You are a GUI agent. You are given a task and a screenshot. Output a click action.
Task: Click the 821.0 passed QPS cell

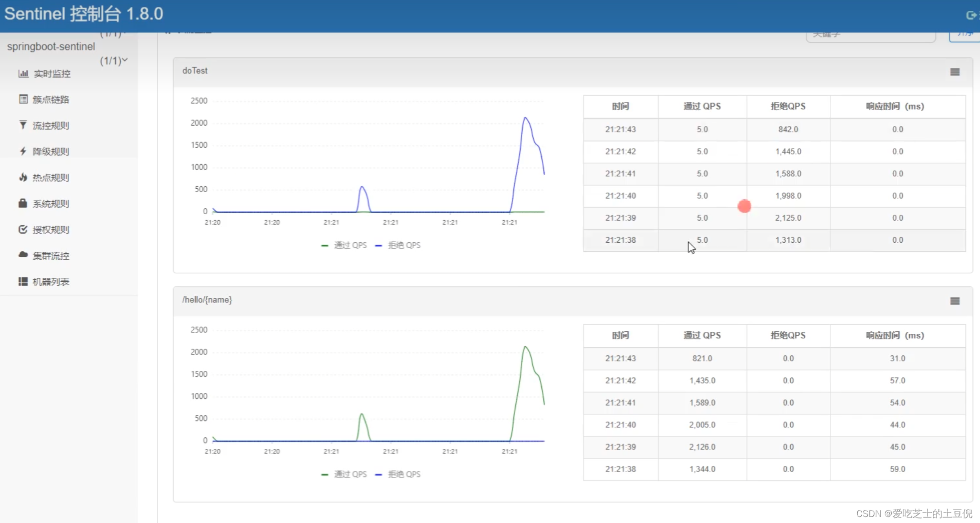[x=702, y=358]
